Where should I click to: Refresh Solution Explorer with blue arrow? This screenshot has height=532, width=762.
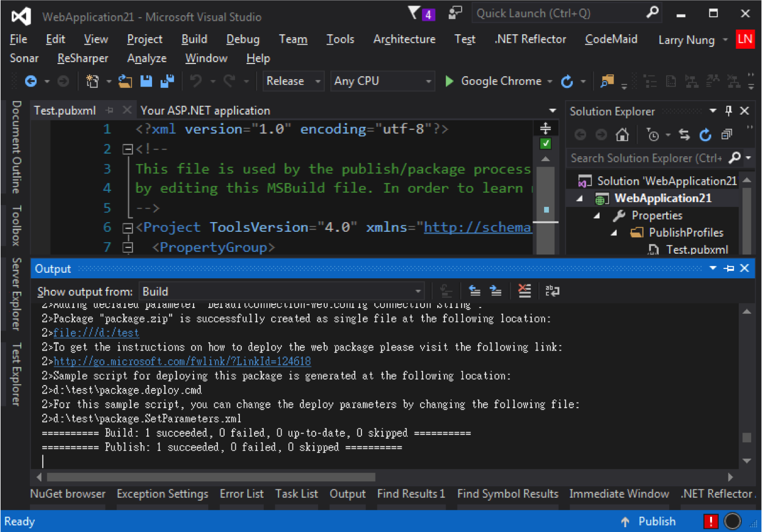point(705,135)
